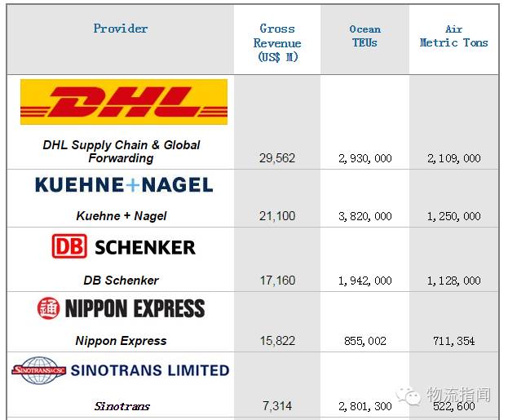Click DHL Supply Chain & Global Forwarding text
This screenshot has height=420, width=508.
121,152
